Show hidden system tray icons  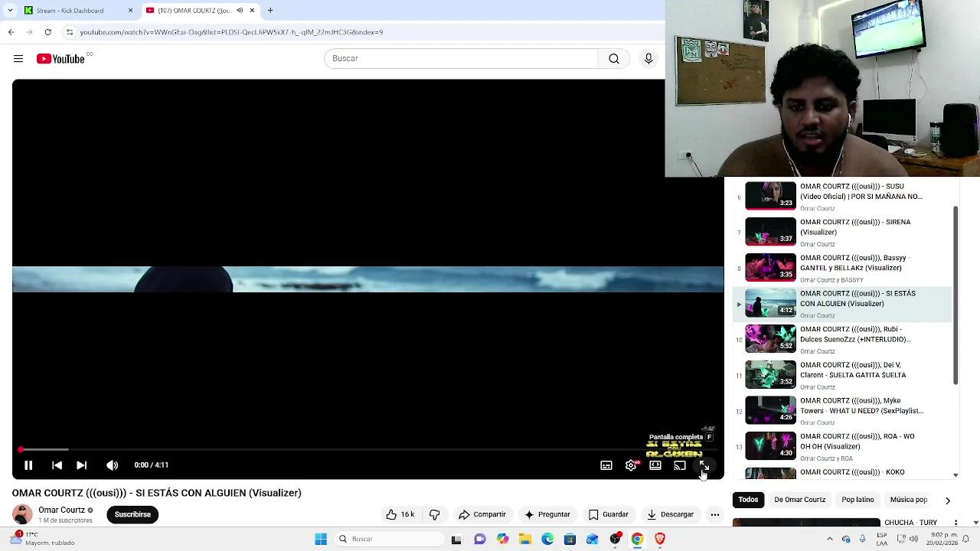coord(830,539)
